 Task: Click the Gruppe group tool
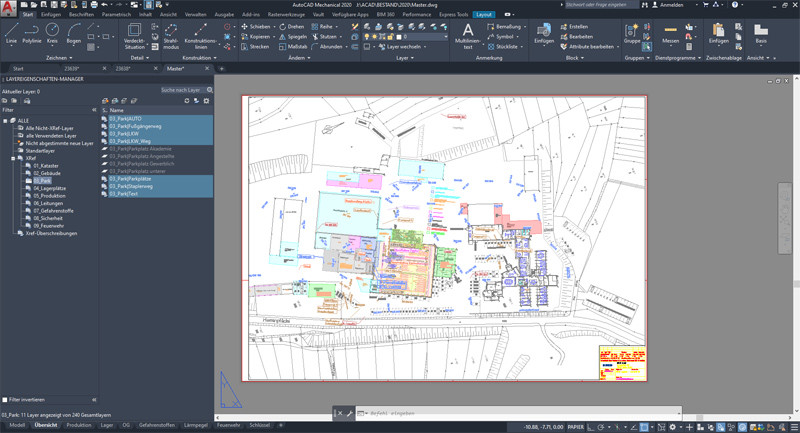click(632, 33)
